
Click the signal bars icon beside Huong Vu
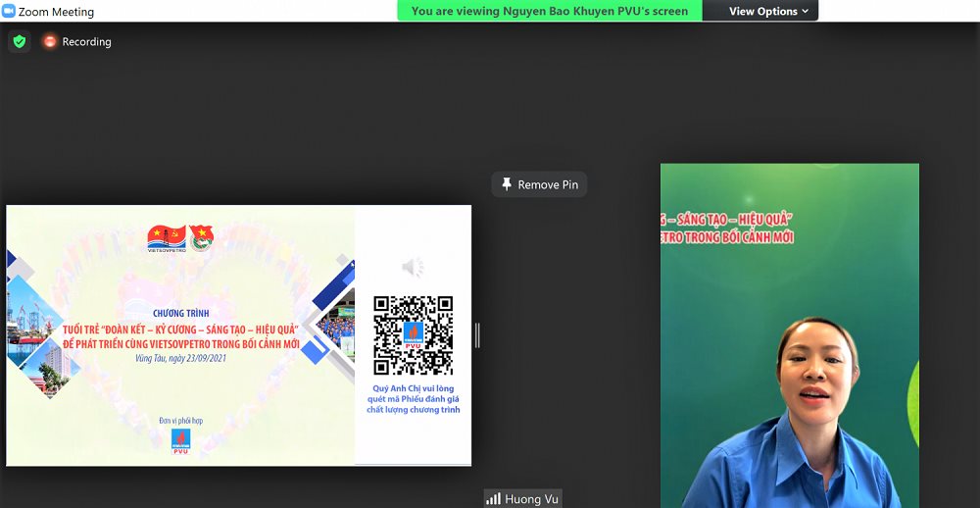pos(493,498)
